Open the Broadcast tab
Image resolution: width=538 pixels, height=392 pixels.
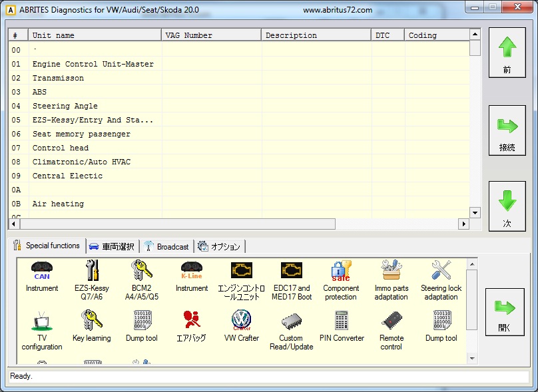[166, 247]
